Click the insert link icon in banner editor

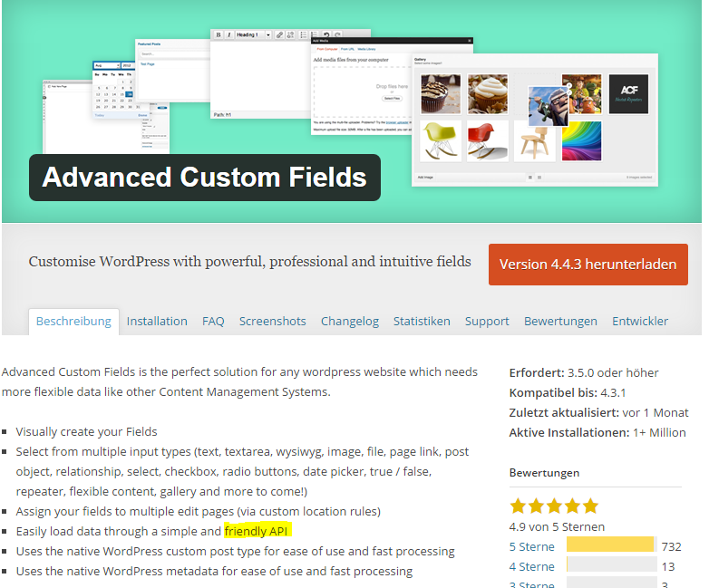coord(280,34)
